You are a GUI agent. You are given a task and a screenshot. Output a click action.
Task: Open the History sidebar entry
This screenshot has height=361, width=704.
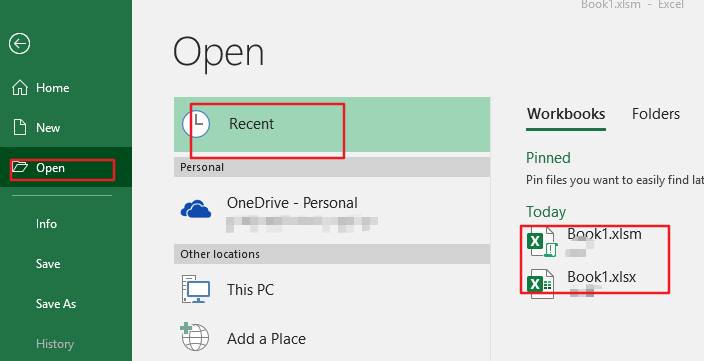(55, 344)
